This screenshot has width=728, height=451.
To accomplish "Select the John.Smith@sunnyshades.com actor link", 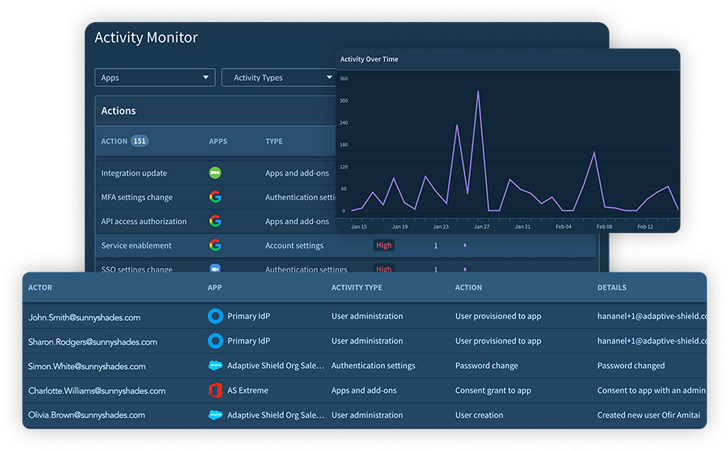I will (84, 317).
